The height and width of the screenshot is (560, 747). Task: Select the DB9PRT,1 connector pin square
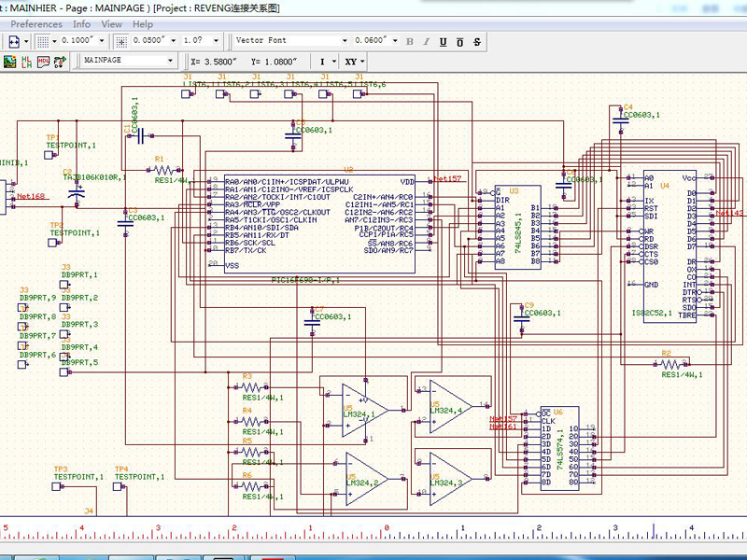click(63, 285)
